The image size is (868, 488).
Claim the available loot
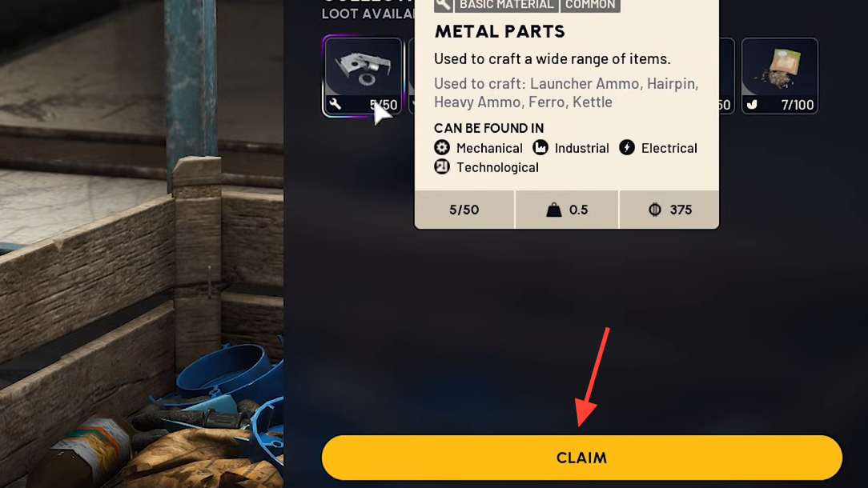coord(582,458)
